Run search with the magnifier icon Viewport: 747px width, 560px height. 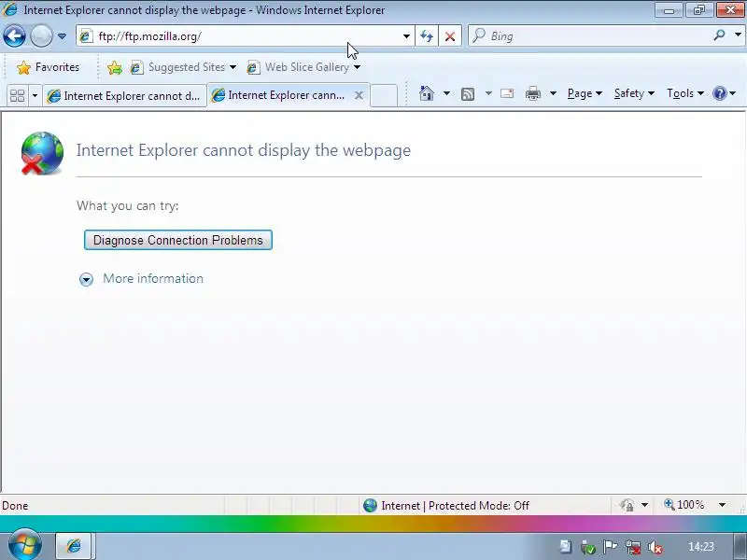[x=720, y=35]
